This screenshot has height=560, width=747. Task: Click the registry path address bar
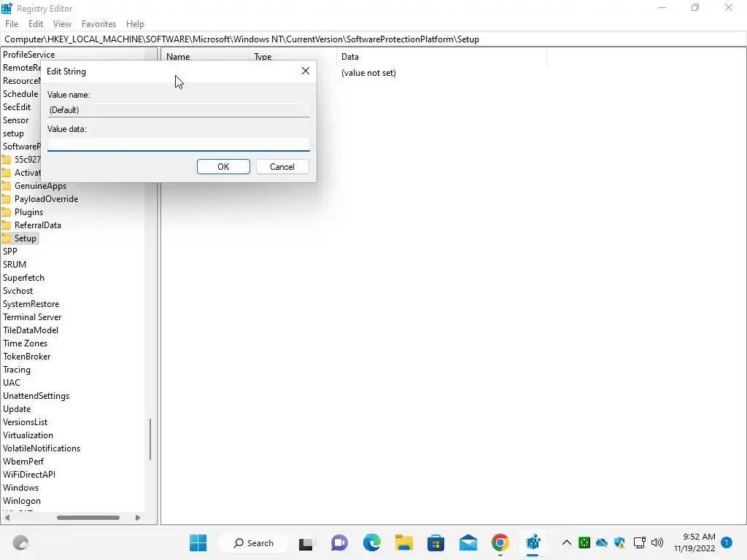click(373, 39)
